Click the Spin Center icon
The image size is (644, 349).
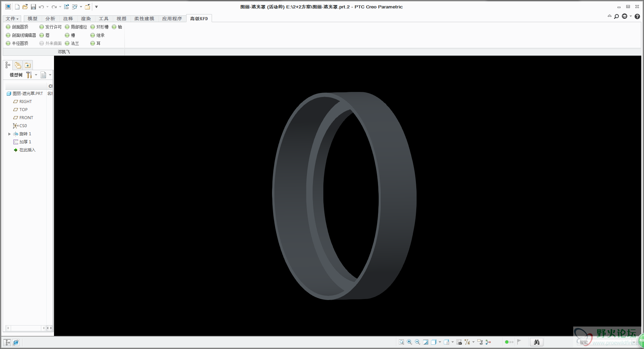488,342
